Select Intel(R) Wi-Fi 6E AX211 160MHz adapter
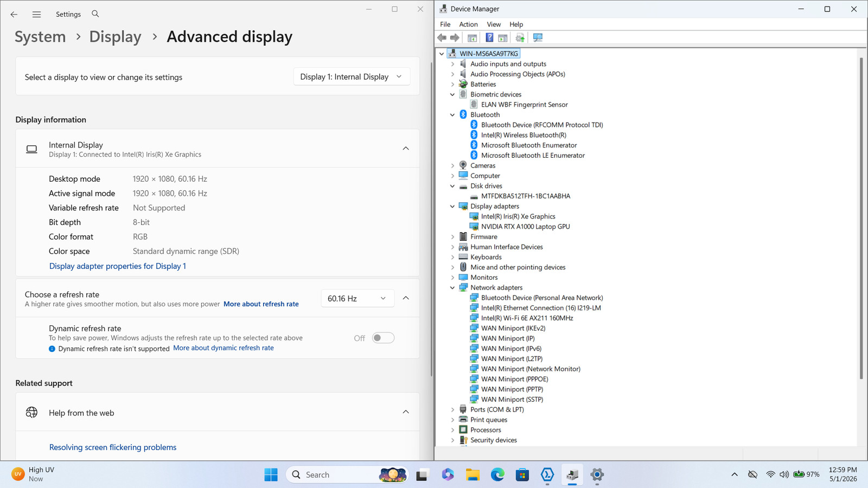The image size is (868, 488). pyautogui.click(x=527, y=318)
